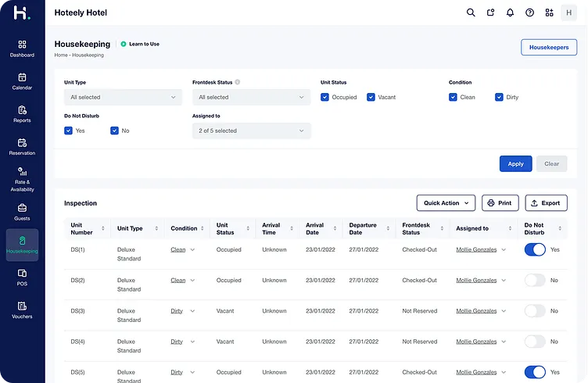Open the search icon in header
The width and height of the screenshot is (588, 383).
tap(471, 13)
